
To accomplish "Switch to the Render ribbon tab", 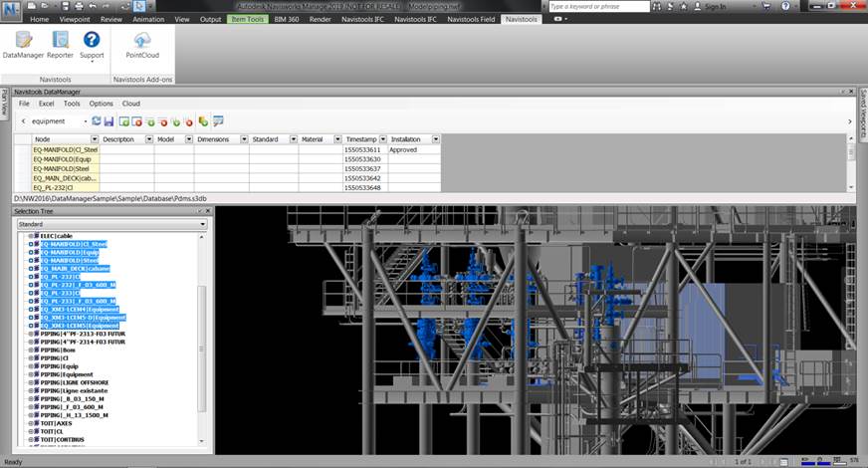I will (x=320, y=19).
